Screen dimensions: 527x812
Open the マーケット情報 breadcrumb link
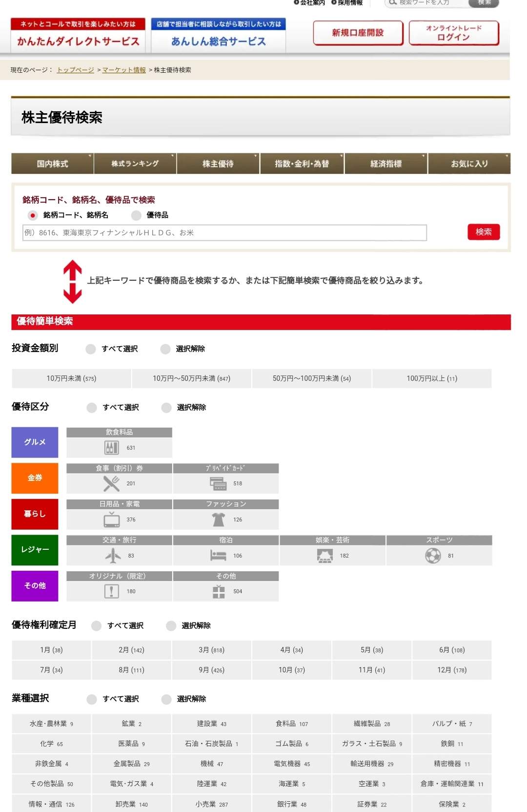[124, 70]
